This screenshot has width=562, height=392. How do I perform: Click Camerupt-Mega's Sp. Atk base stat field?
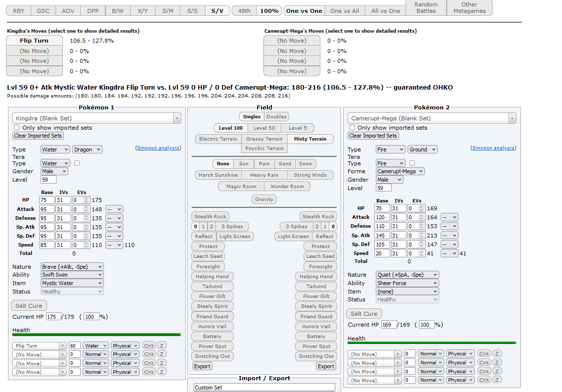pos(382,236)
